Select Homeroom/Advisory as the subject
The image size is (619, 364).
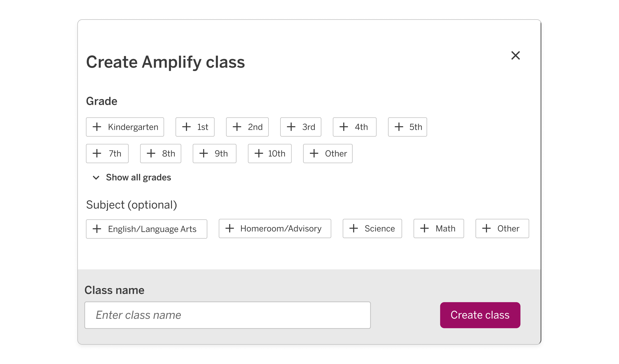pos(275,228)
